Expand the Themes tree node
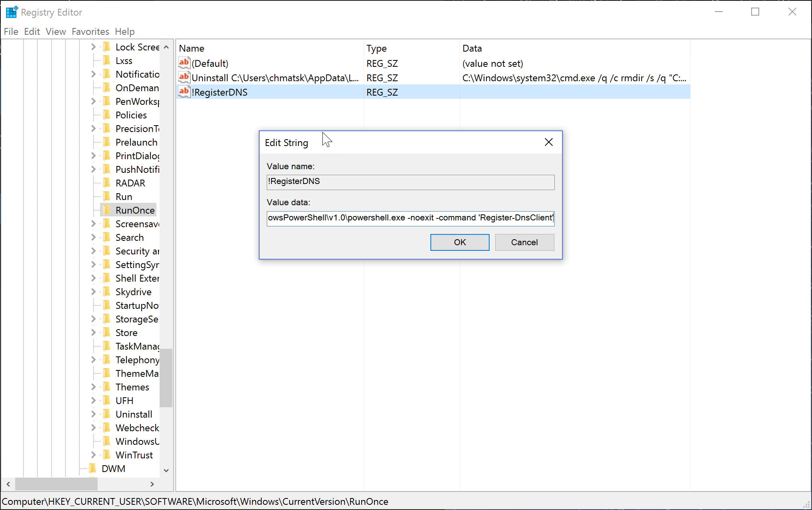 tap(93, 387)
